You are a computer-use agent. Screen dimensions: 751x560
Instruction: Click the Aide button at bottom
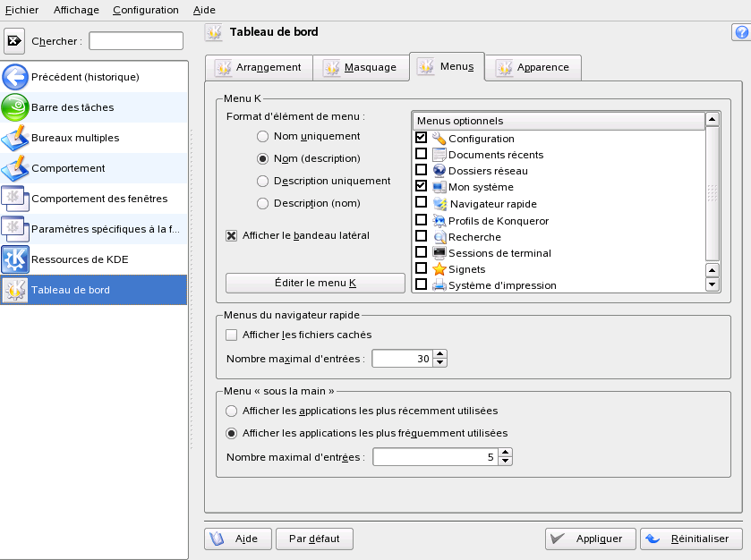238,539
